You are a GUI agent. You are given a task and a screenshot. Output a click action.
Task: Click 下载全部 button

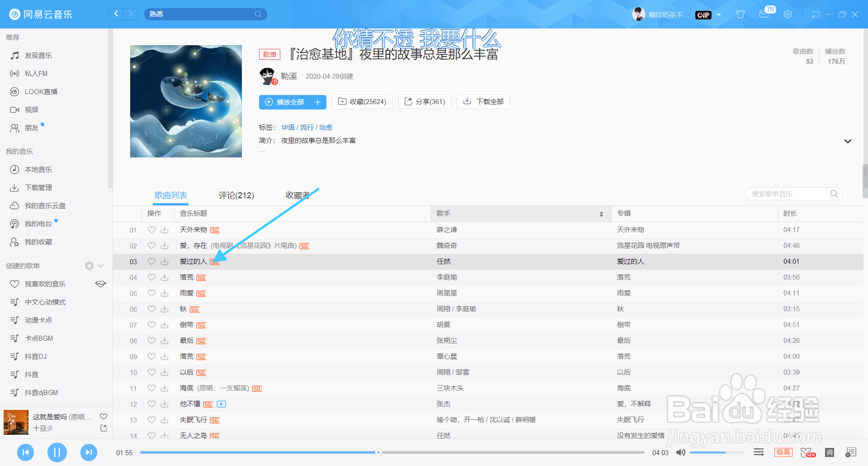(x=483, y=102)
